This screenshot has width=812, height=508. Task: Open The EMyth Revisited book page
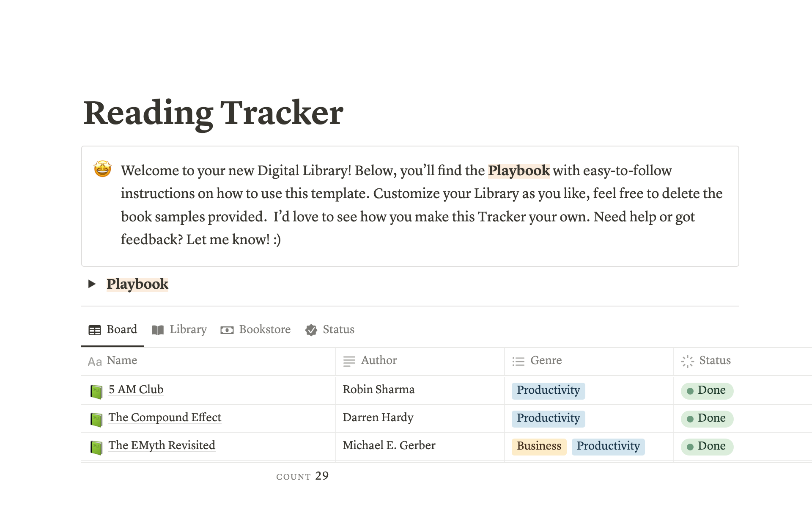coord(162,445)
